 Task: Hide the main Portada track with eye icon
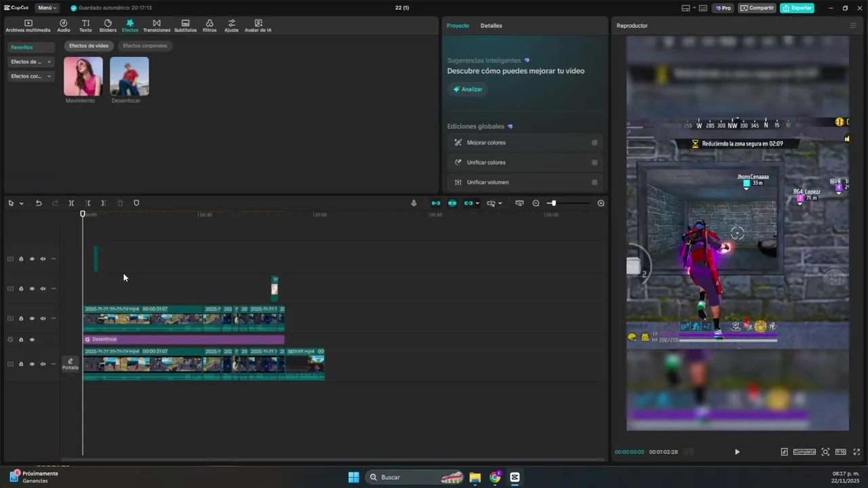coord(32,364)
